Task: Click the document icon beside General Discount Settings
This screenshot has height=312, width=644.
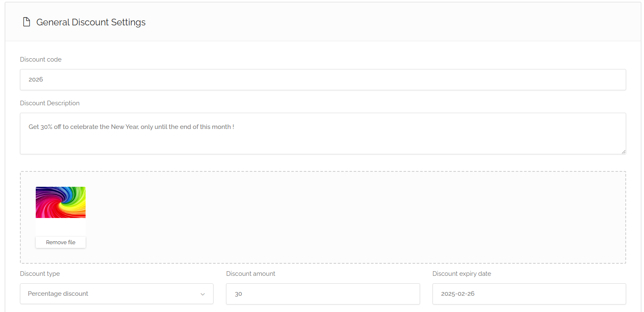Action: [27, 22]
